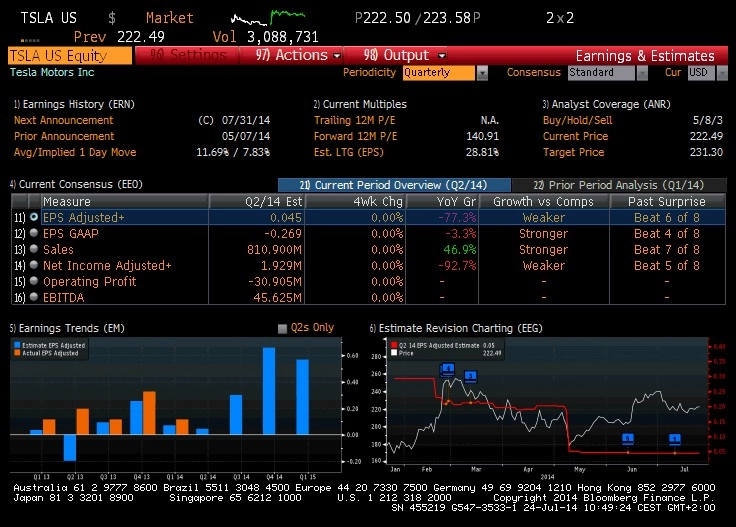
Task: Select the Operating Profit radio button
Action: click(x=34, y=281)
